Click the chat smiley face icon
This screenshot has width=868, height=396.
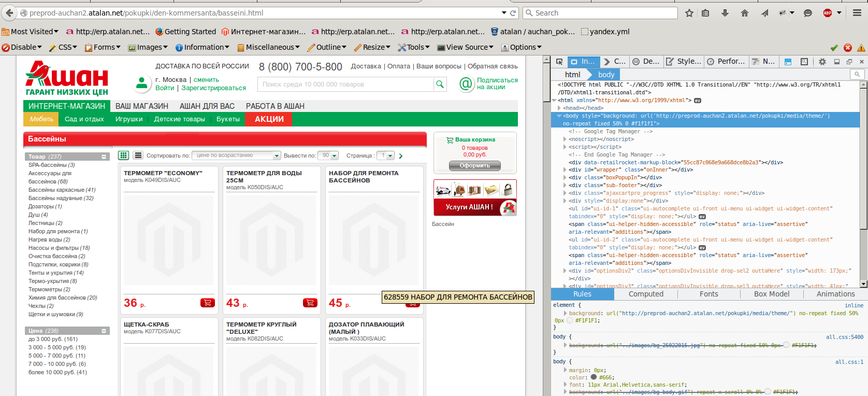point(808,13)
